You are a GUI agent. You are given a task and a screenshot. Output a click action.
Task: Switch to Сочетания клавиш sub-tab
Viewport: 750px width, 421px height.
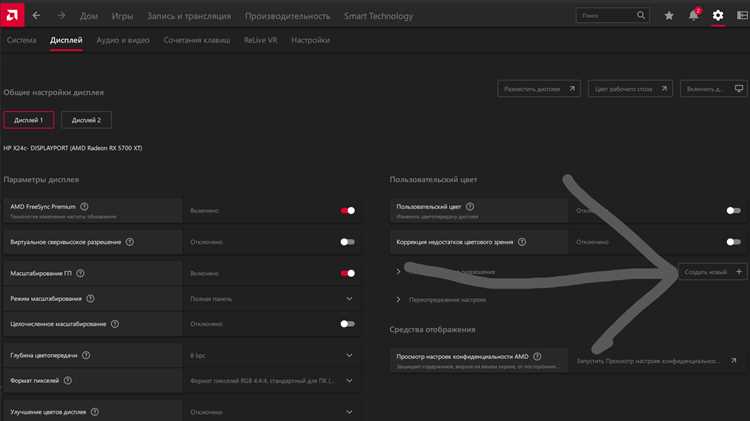[197, 41]
